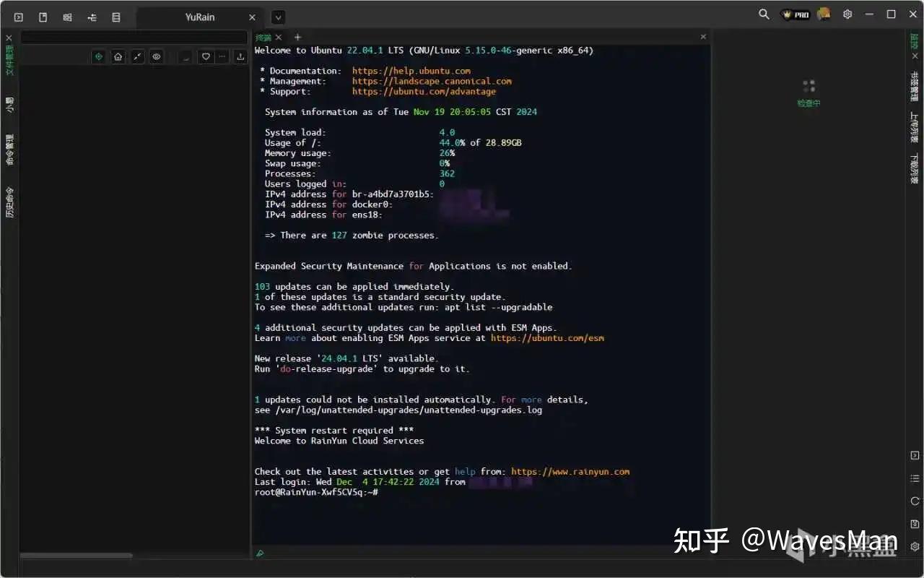The width and height of the screenshot is (924, 578).
Task: Click the refresh circle icon in right sidebar
Action: pos(915,501)
